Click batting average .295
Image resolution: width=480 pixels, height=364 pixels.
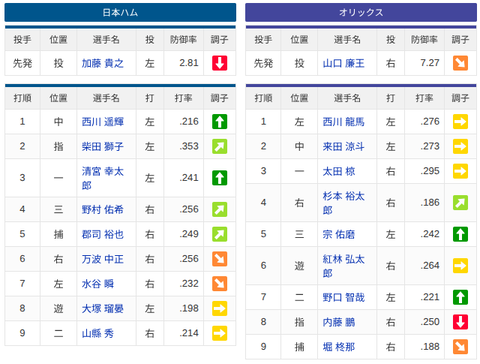coord(430,171)
